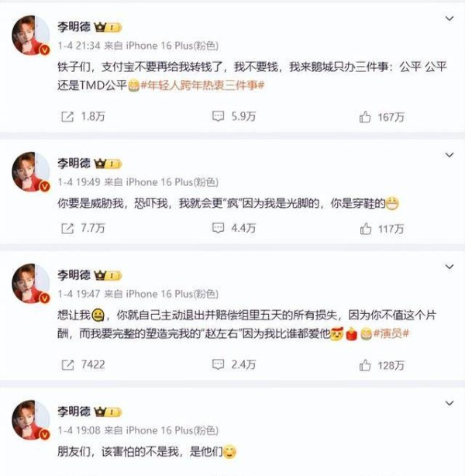
Task: Open 李明德 avatar on the 19:49 post
Action: tap(31, 172)
